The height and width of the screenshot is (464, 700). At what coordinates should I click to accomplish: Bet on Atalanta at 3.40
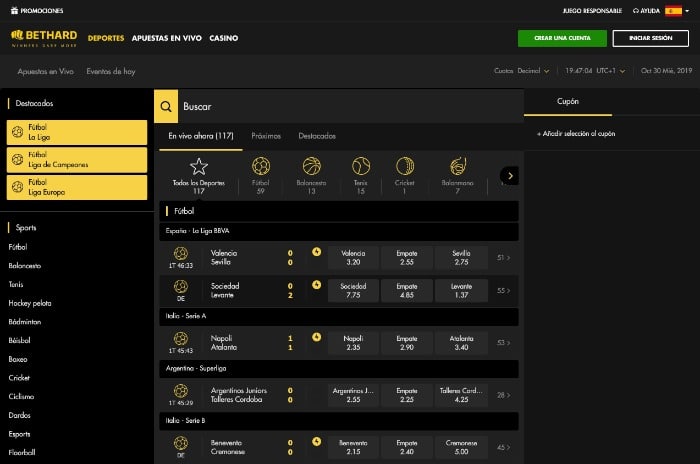pos(461,343)
